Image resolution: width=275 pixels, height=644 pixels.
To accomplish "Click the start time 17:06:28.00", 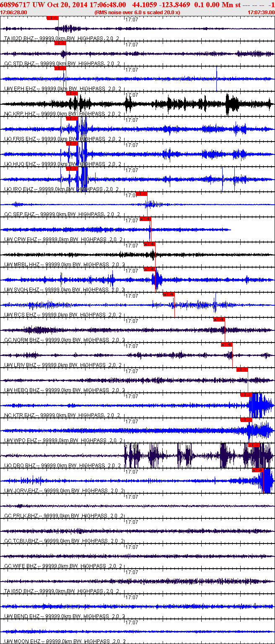I will [x=14, y=13].
